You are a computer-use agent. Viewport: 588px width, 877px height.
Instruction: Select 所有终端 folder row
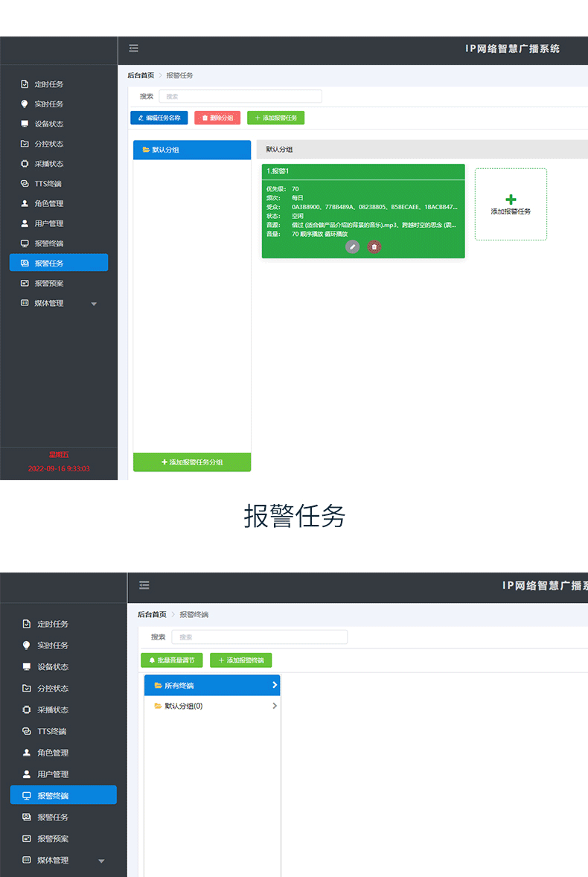[212, 685]
